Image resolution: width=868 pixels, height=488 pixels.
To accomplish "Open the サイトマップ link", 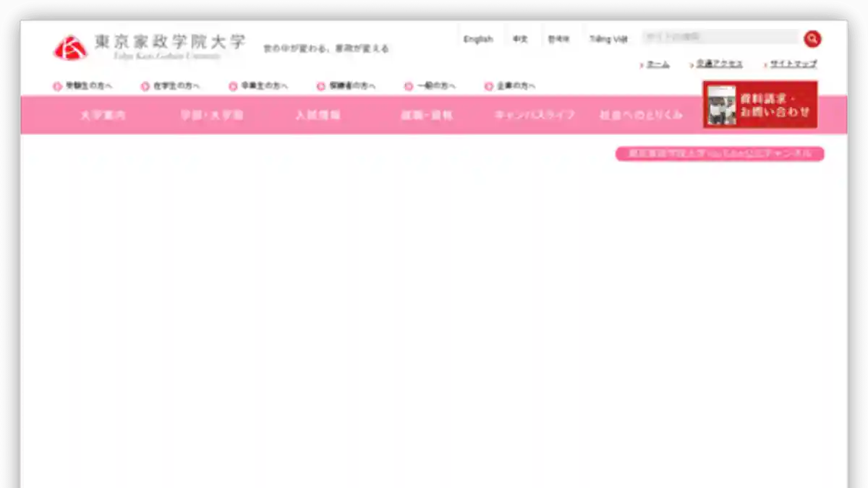I will (793, 64).
